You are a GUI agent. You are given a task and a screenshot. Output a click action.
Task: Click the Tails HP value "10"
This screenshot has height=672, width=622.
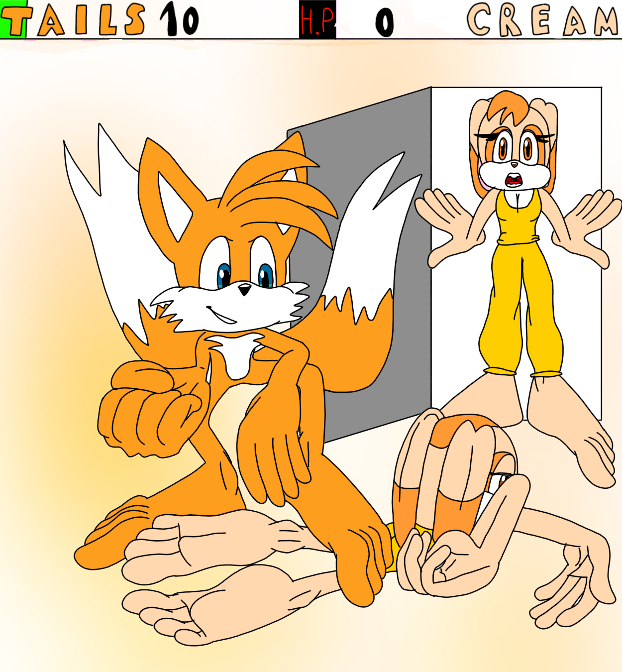[x=179, y=20]
